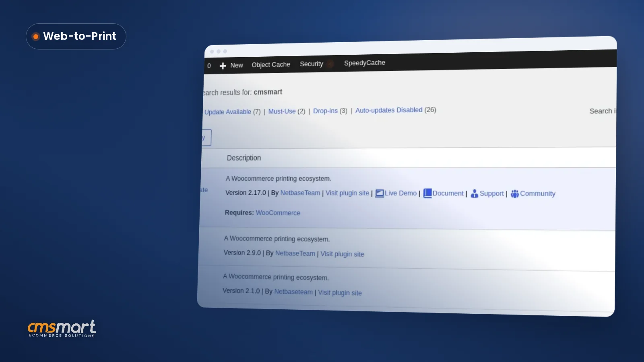Show Drop-ins plugin list
This screenshot has height=362, width=644.
(x=325, y=111)
